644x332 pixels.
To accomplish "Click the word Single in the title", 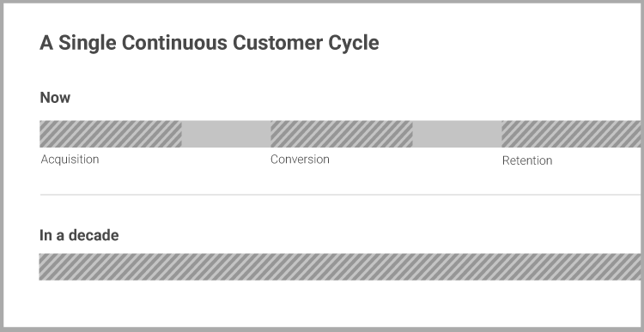I will 88,44.
